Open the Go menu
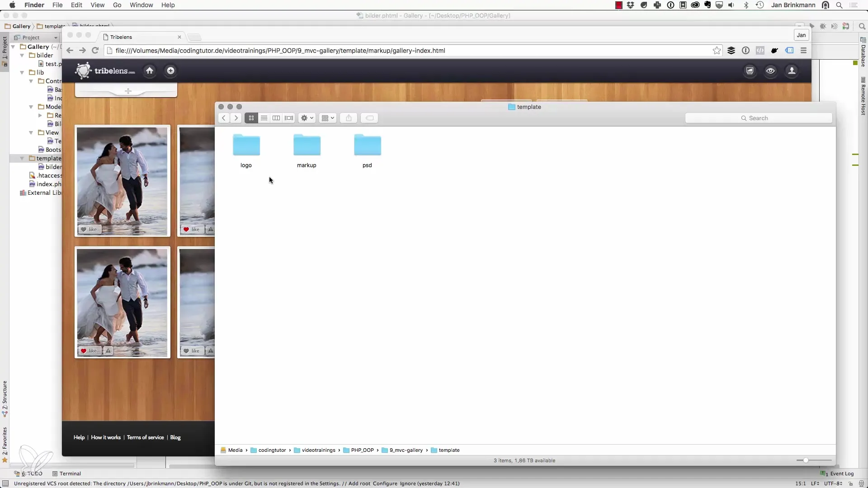Image resolution: width=868 pixels, height=488 pixels. (x=117, y=5)
